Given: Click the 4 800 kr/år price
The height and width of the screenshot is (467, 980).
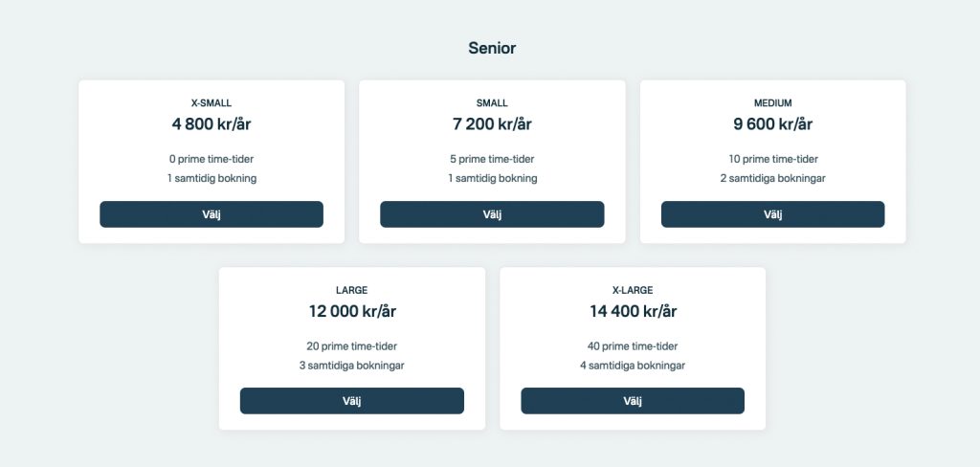Looking at the screenshot, I should [211, 123].
